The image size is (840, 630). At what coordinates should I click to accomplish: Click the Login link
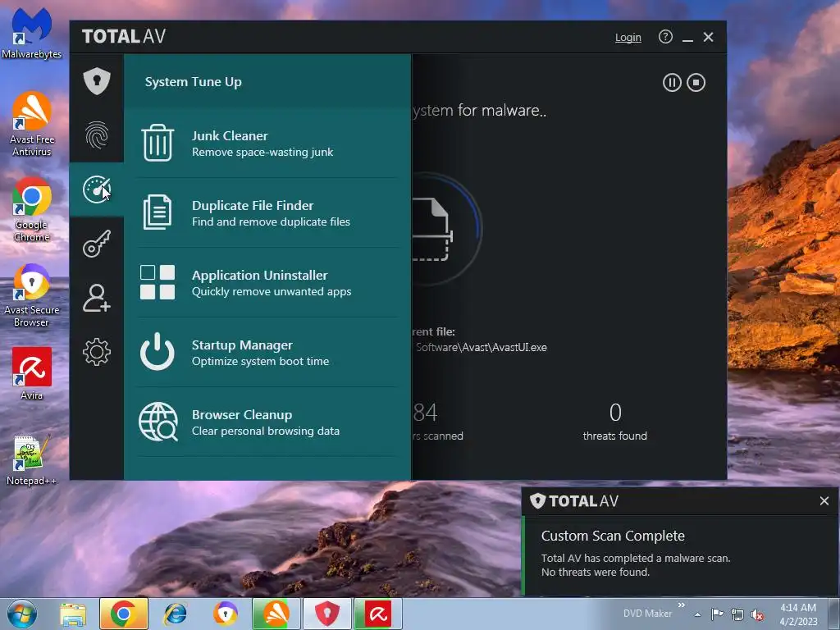(x=628, y=38)
